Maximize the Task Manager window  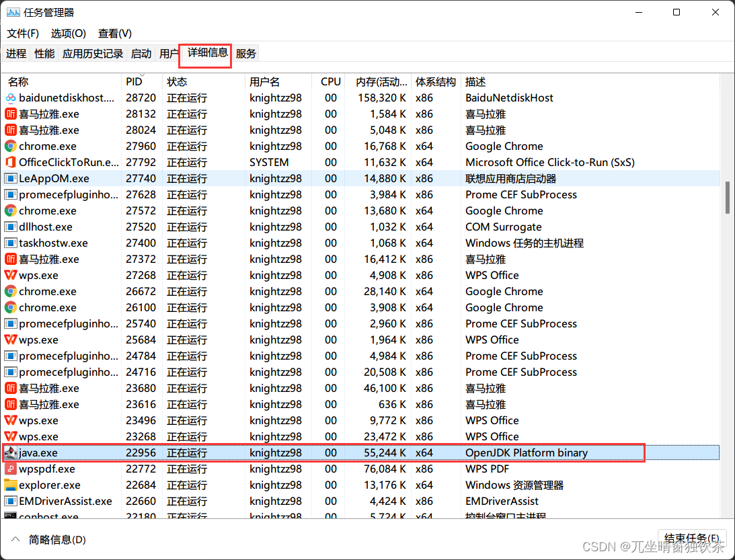click(x=676, y=12)
